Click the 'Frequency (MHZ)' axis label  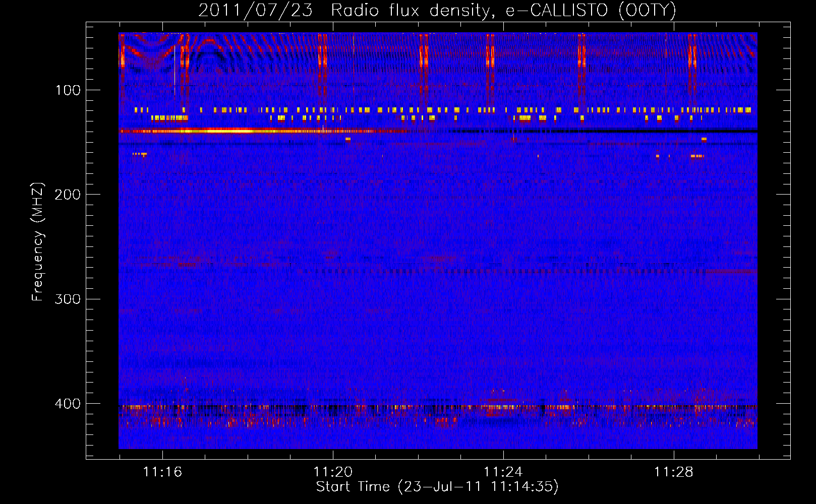(38, 242)
